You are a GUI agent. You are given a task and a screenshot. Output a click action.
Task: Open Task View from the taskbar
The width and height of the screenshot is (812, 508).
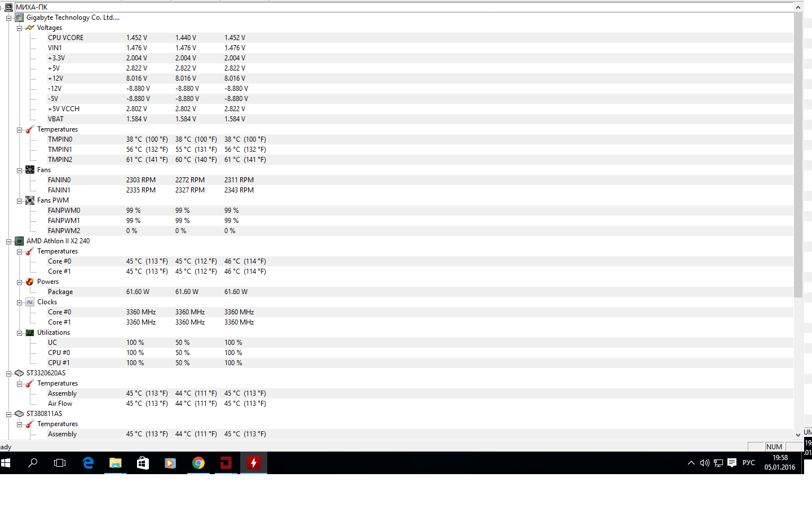(60, 463)
